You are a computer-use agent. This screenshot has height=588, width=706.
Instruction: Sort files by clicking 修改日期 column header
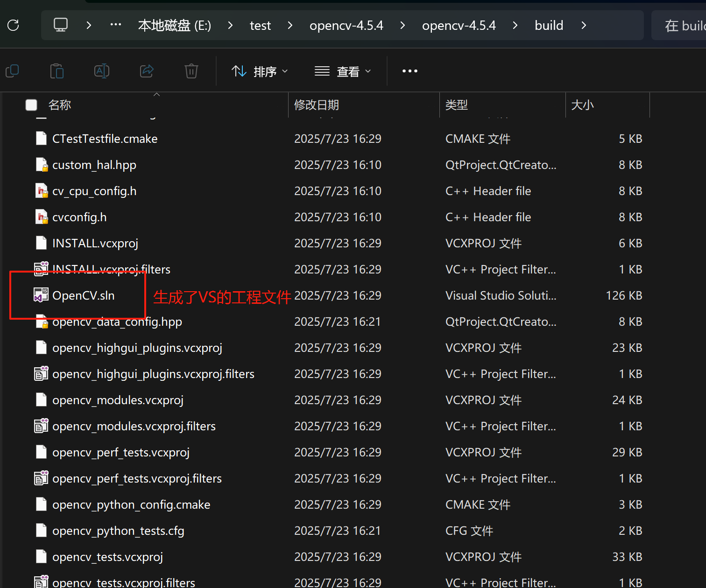317,105
